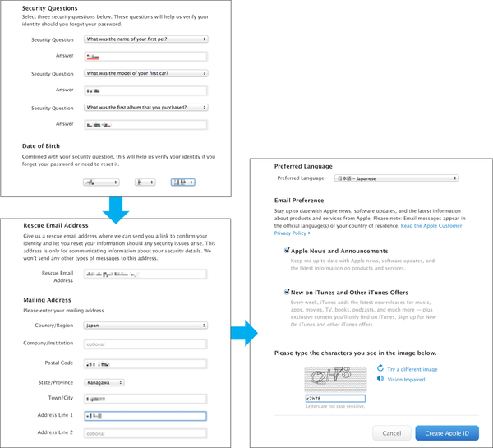Click the Date of Birth heading
The height and width of the screenshot is (448, 493).
tap(41, 146)
